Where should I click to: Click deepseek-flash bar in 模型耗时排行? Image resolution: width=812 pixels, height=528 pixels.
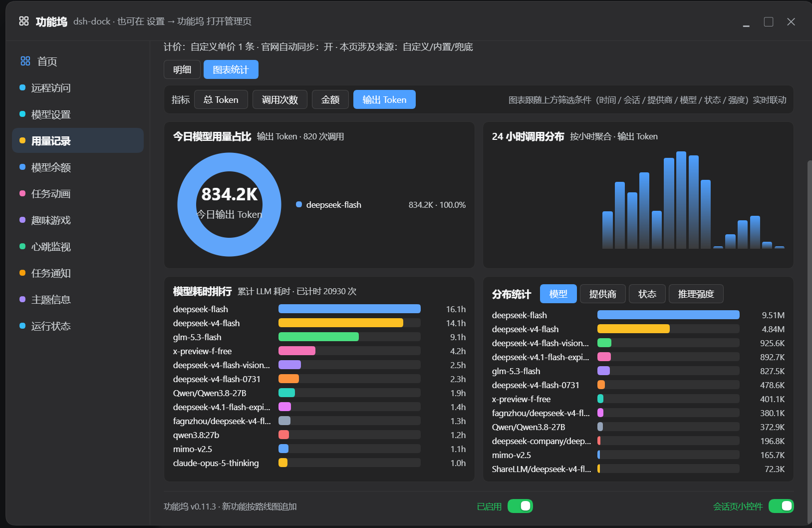349,309
